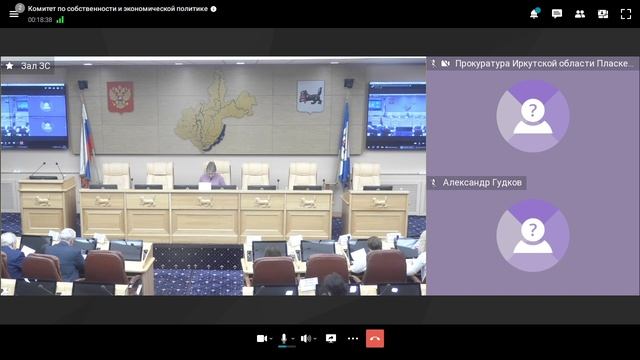Select the Зал ЗС video tile
Viewport: 640px width, 360px height.
pos(213,176)
